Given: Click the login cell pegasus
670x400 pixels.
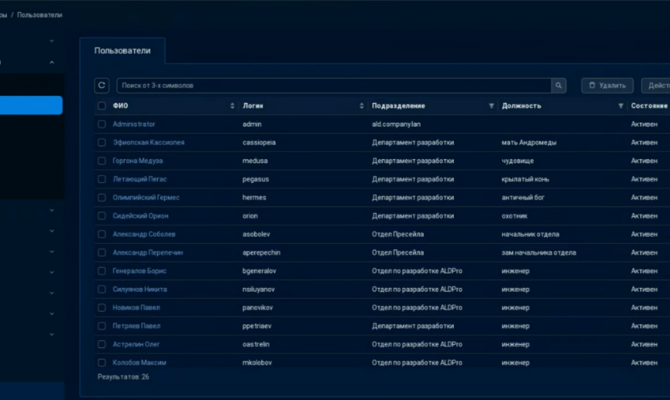Looking at the screenshot, I should [x=256, y=179].
